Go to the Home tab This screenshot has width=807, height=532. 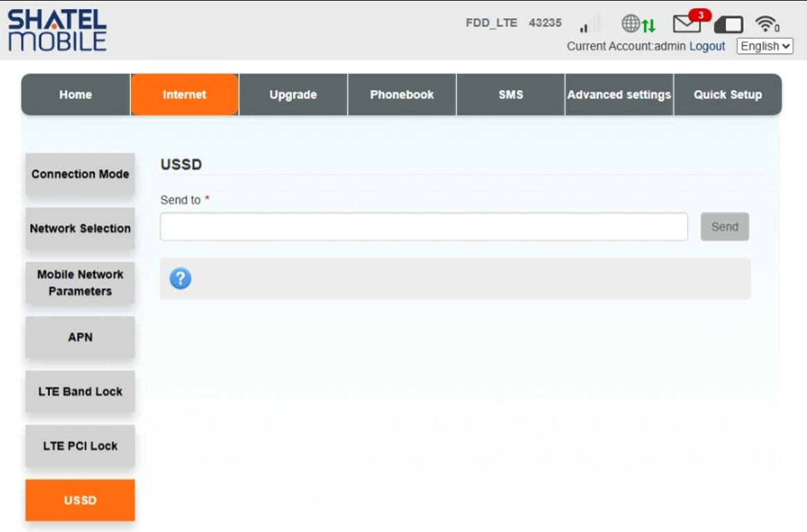pyautogui.click(x=75, y=95)
